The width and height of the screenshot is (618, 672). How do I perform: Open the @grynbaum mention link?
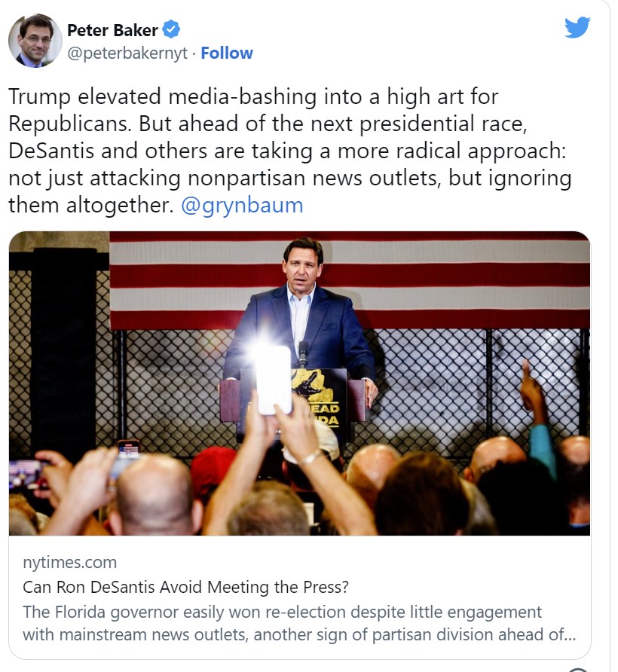point(242,205)
